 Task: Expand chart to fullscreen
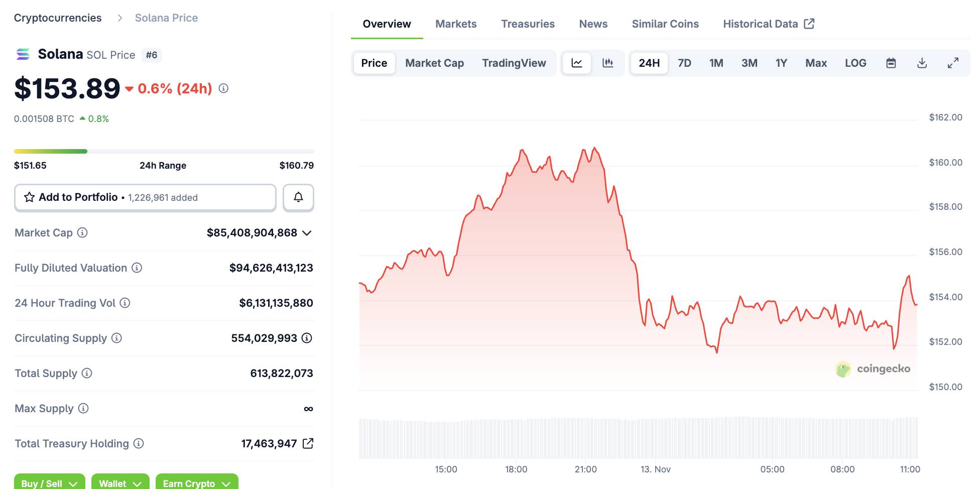[x=953, y=63]
